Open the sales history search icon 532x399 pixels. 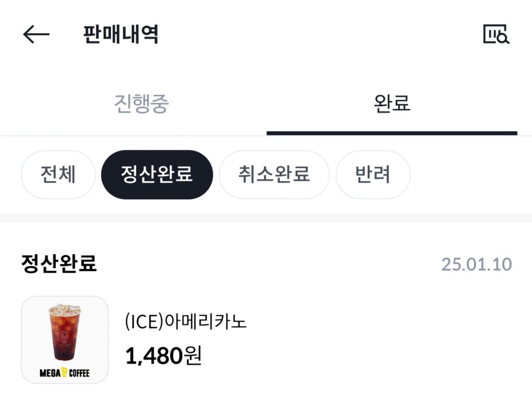[x=496, y=34]
